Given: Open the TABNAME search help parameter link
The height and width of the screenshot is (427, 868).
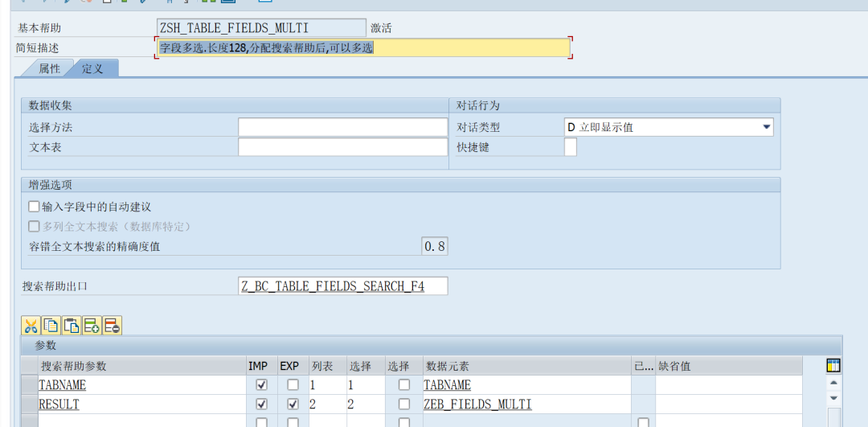Looking at the screenshot, I should pyautogui.click(x=63, y=385).
